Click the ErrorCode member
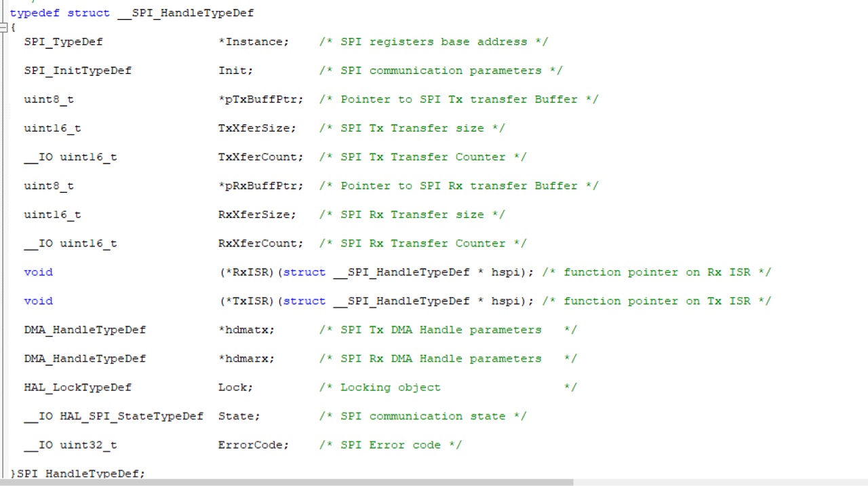Image resolution: width=868 pixels, height=486 pixels. point(254,445)
